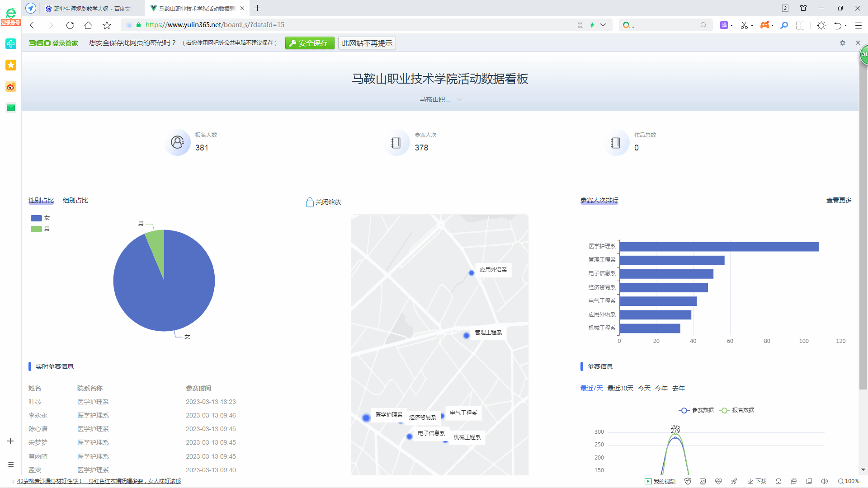
Task: Expand the news ticker chevron at bottom left
Action: tap(13, 481)
